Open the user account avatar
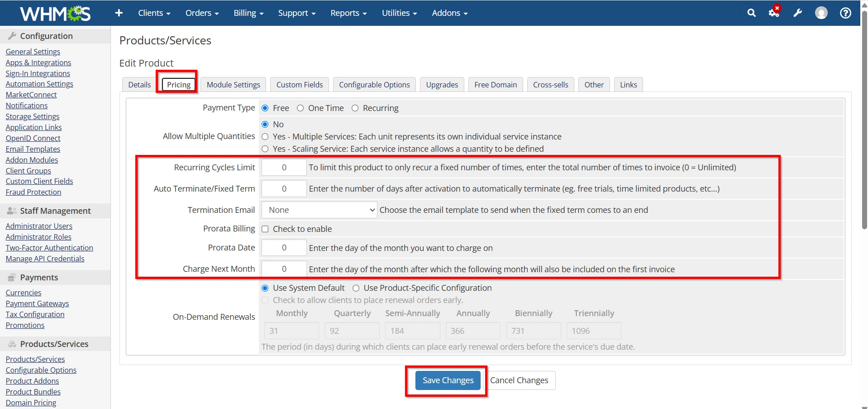Image resolution: width=868 pixels, height=409 pixels. coord(821,13)
